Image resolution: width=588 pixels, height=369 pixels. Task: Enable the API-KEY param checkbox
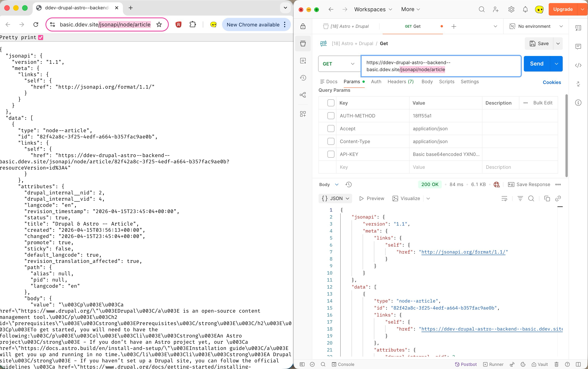(331, 154)
